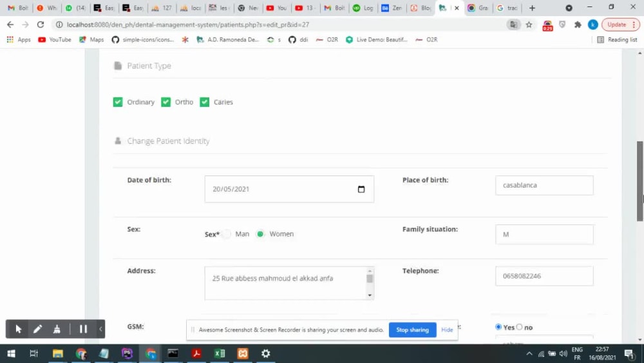Viewport: 644px width, 363px height.
Task: Open Adobe Acrobat from taskbar
Action: pos(196,353)
